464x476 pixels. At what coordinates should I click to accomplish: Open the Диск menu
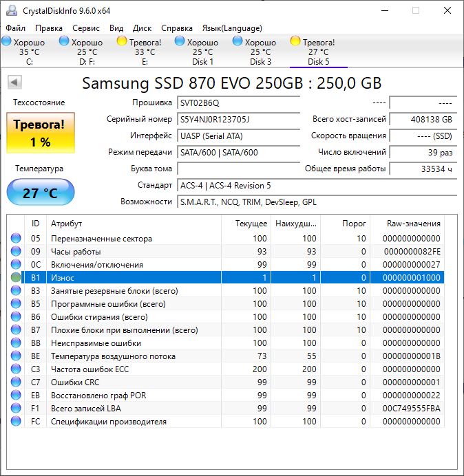click(x=142, y=28)
